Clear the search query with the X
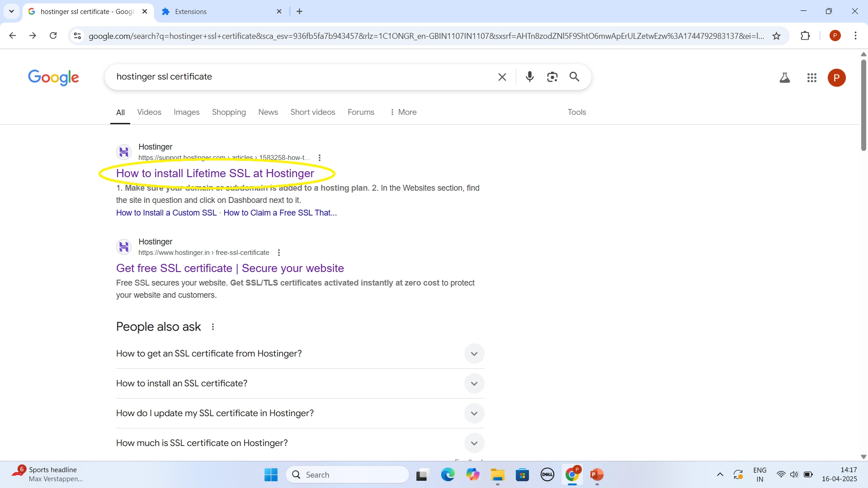868x488 pixels. tap(502, 77)
